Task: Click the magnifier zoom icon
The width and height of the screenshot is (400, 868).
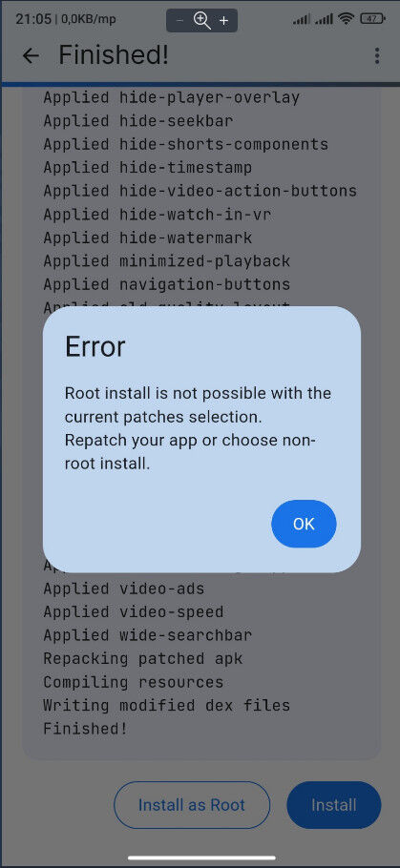Action: pyautogui.click(x=201, y=21)
